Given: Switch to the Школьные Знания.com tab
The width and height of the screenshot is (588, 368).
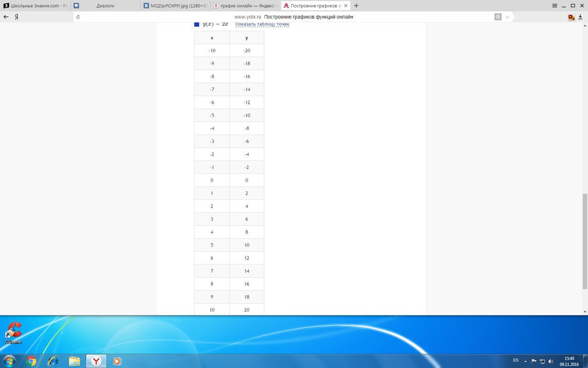Looking at the screenshot, I should (36, 6).
